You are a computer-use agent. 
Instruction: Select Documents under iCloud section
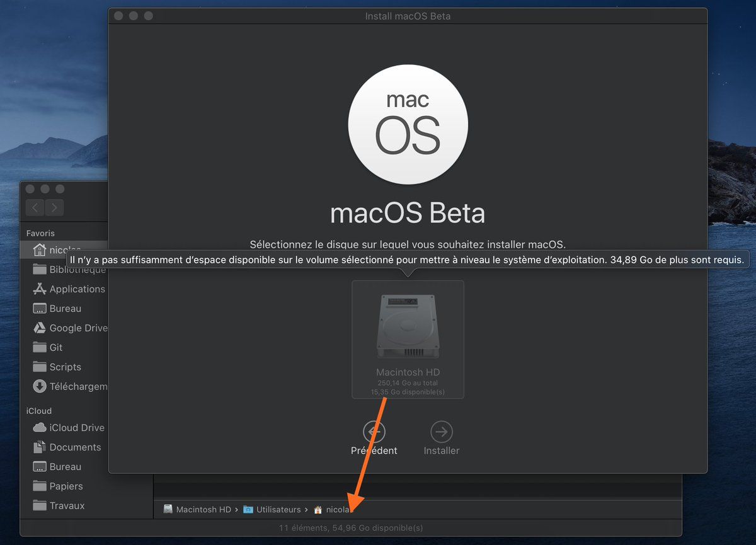coord(75,447)
